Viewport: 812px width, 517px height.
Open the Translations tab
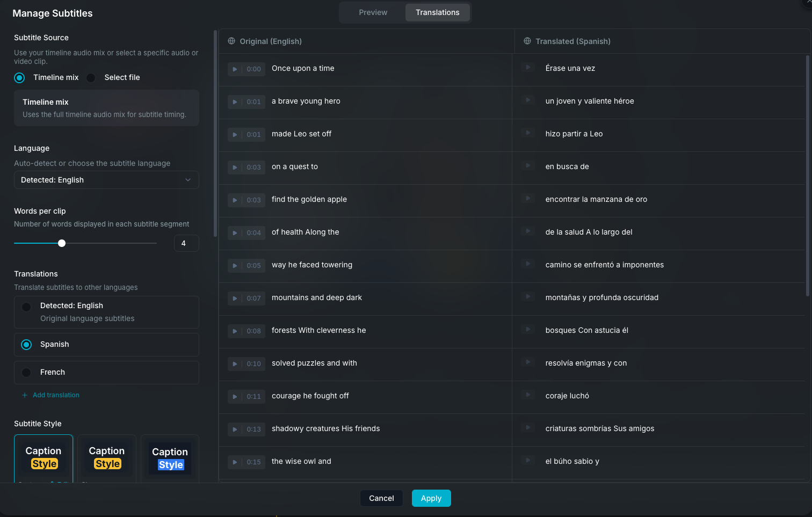437,12
